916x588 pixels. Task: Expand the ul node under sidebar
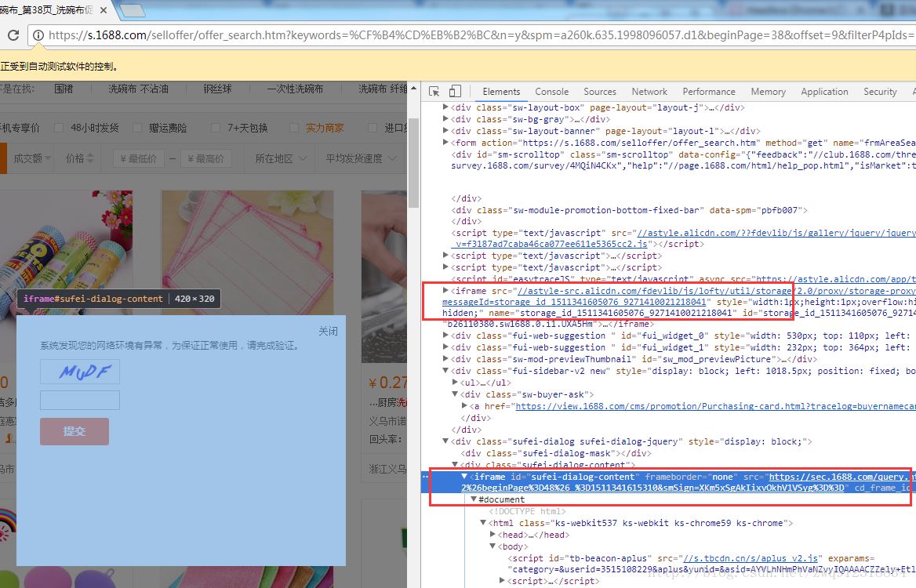455,382
